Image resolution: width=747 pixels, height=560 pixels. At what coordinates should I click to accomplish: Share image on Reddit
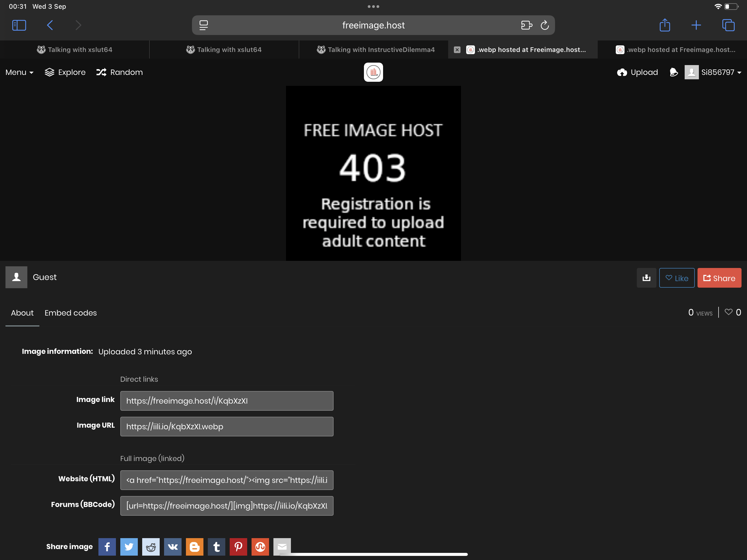pyautogui.click(x=151, y=547)
